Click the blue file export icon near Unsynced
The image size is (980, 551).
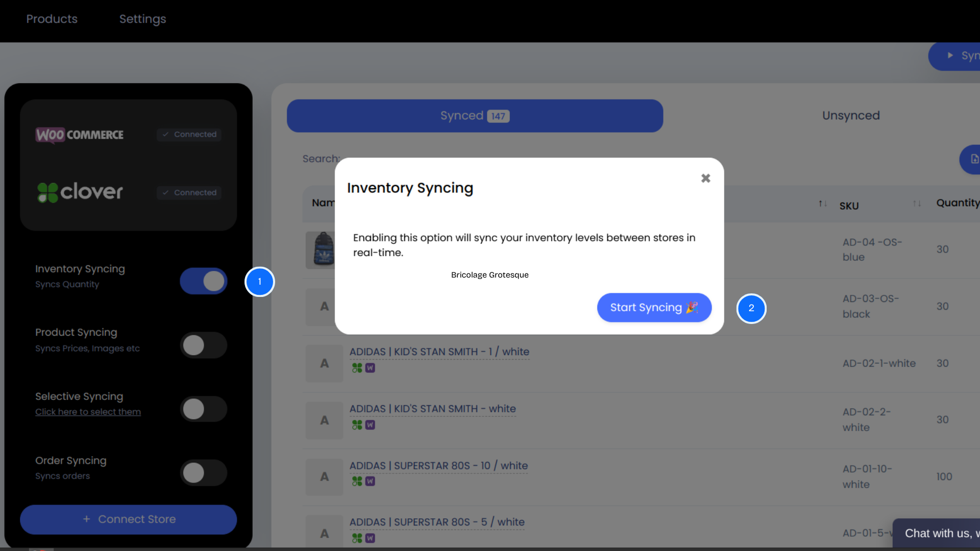(974, 160)
